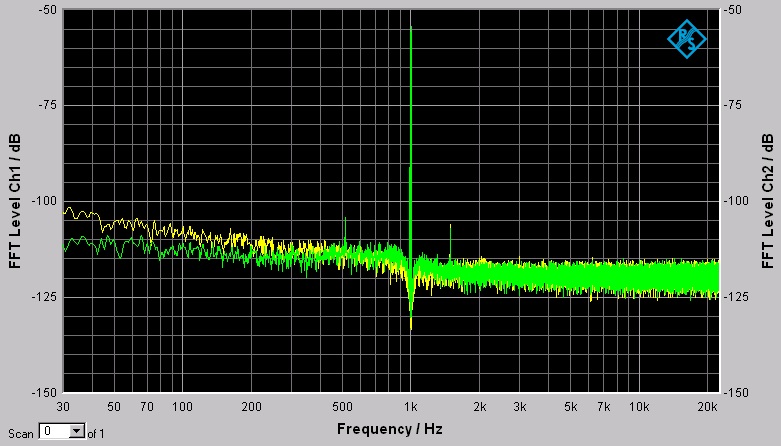The image size is (781, 446).
Task: Click the Scan number field showing 0
Action: pos(54,432)
